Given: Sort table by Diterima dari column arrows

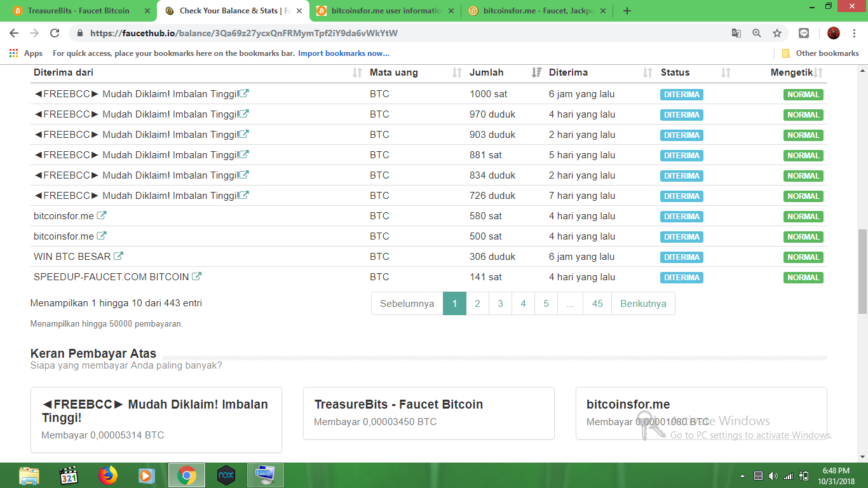Looking at the screenshot, I should tap(357, 72).
